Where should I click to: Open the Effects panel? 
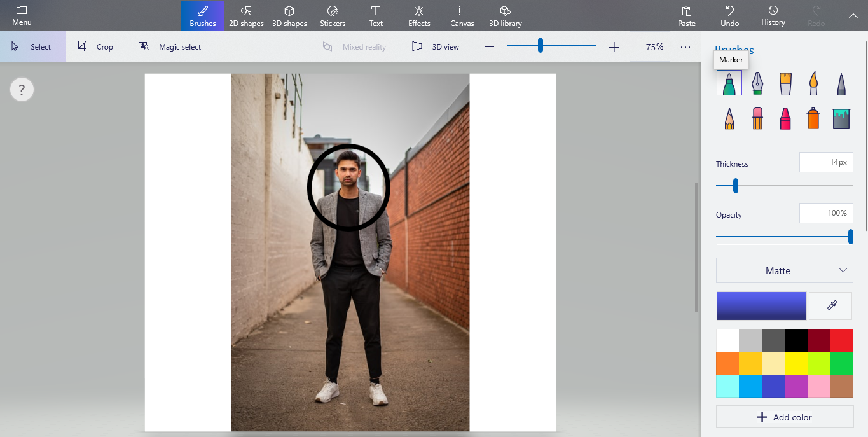pyautogui.click(x=418, y=16)
